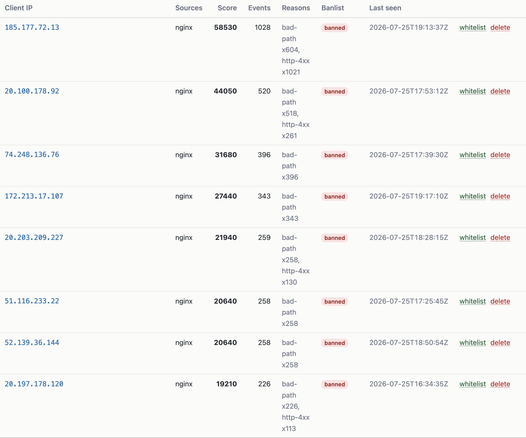This screenshot has height=438, width=526.
Task: Open client IP 51.116.233.22
Action: [x=32, y=301]
